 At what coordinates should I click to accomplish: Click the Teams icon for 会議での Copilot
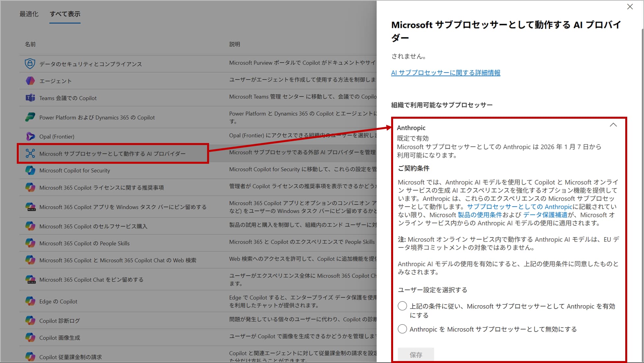pos(30,98)
